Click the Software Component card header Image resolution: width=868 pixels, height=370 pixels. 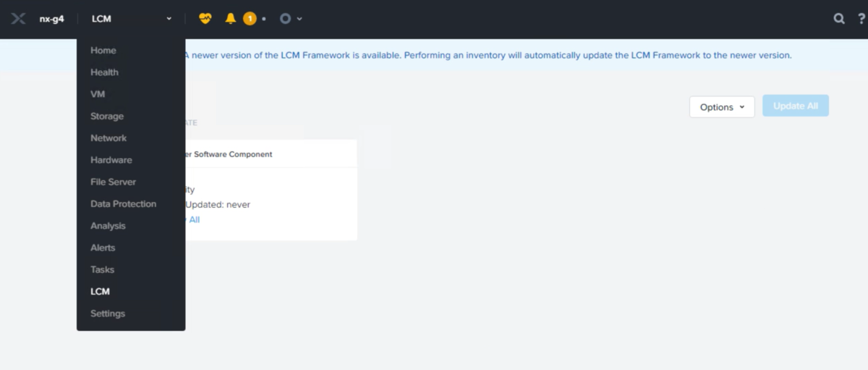[x=271, y=154]
